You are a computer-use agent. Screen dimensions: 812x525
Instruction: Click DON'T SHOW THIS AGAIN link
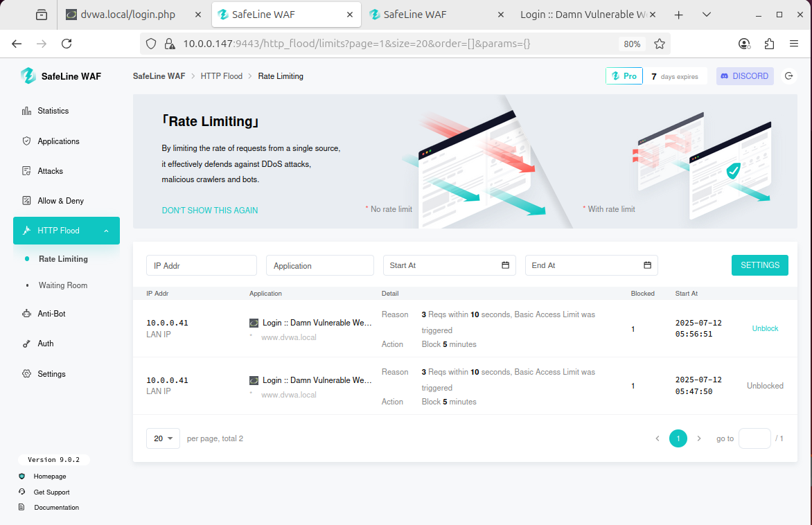[x=210, y=210]
